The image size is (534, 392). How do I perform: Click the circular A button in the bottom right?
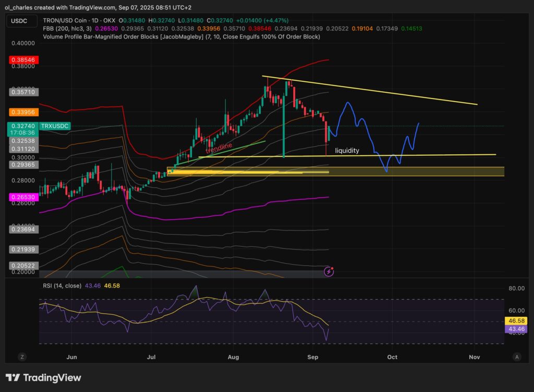(x=517, y=357)
